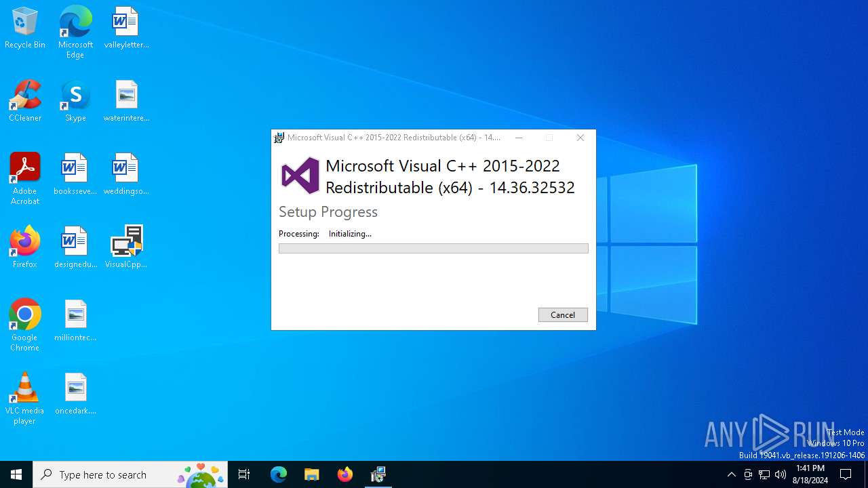This screenshot has width=868, height=488.
Task: Click the 'Initializing...' status text
Action: (350, 234)
